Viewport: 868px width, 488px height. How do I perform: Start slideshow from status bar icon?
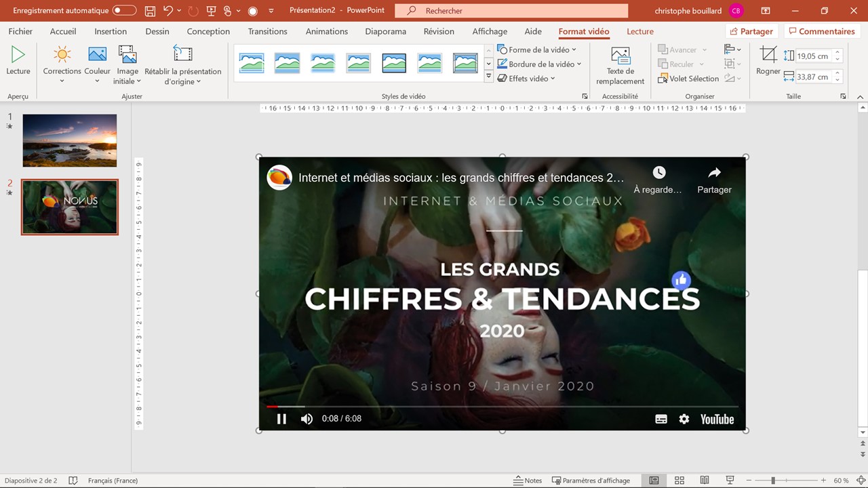(x=730, y=481)
